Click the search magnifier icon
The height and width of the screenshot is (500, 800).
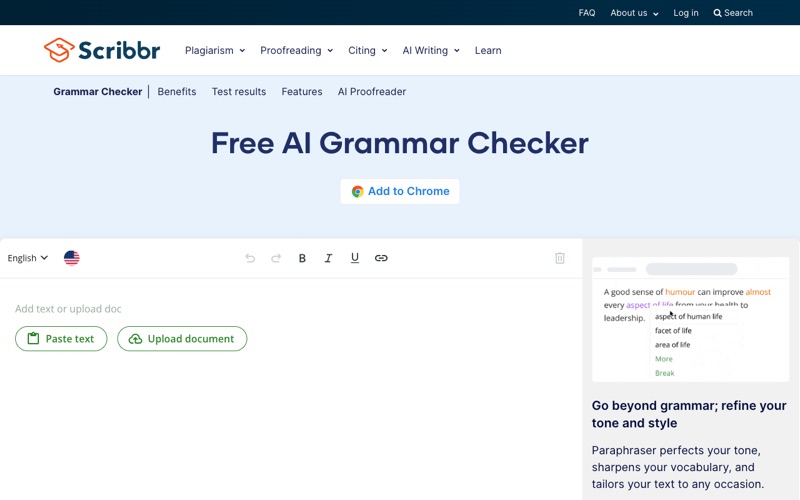pyautogui.click(x=717, y=13)
